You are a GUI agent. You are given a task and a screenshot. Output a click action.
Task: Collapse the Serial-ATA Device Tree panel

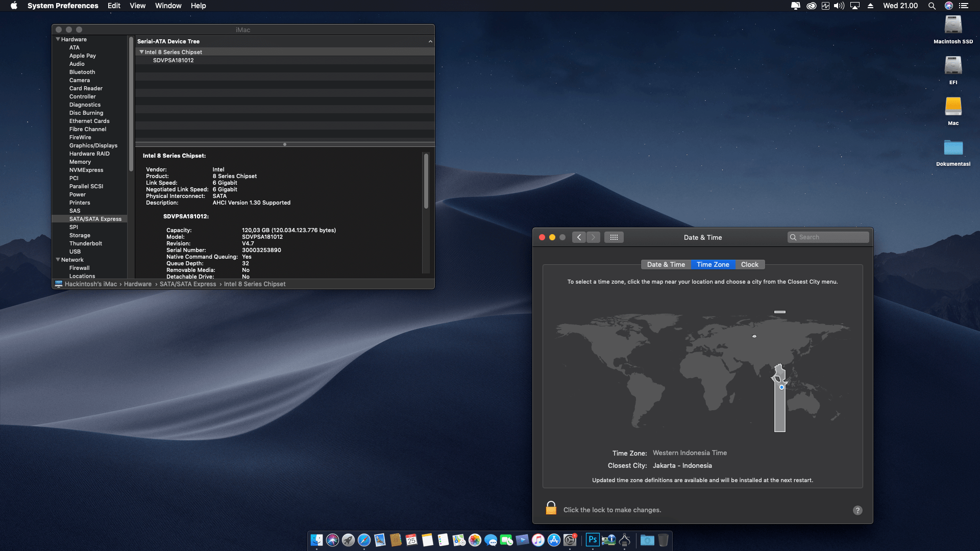tap(430, 41)
